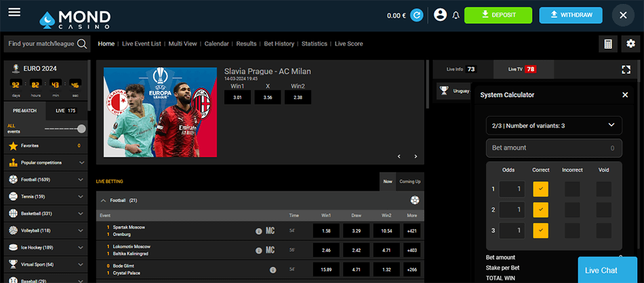Click the Football sport icon in the sidebar
Viewport: 644px width, 283px height.
[13, 180]
